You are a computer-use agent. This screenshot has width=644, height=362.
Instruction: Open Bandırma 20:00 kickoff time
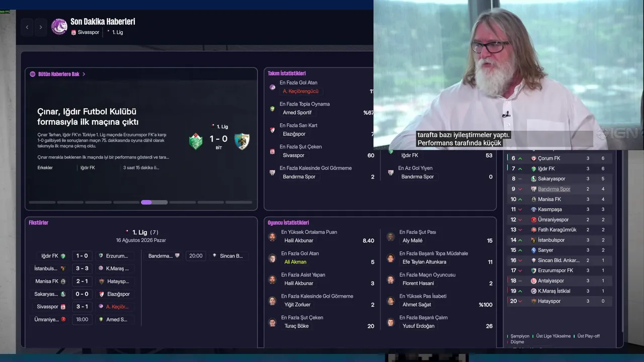[196, 256]
